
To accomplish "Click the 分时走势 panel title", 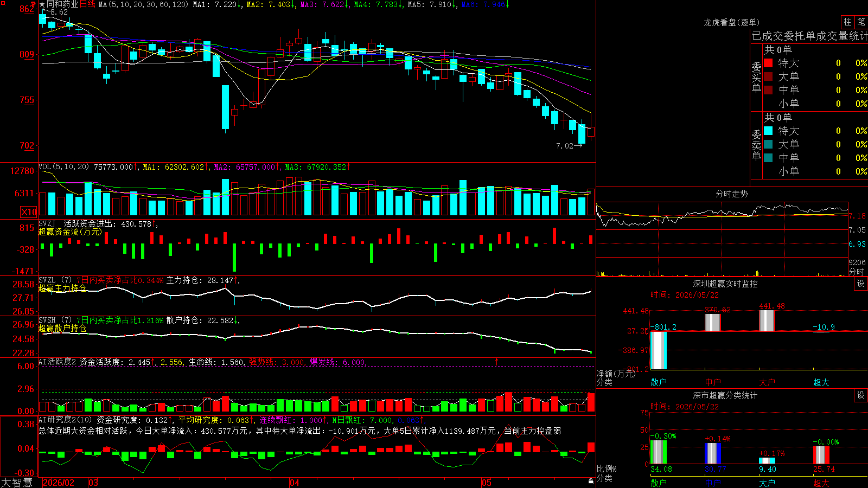I will pos(732,194).
